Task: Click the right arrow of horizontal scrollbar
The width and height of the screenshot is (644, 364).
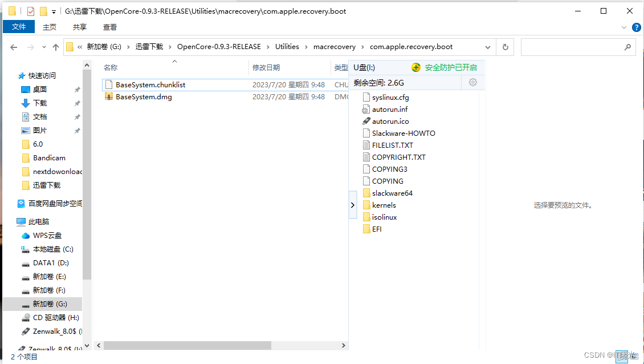Action: point(343,346)
